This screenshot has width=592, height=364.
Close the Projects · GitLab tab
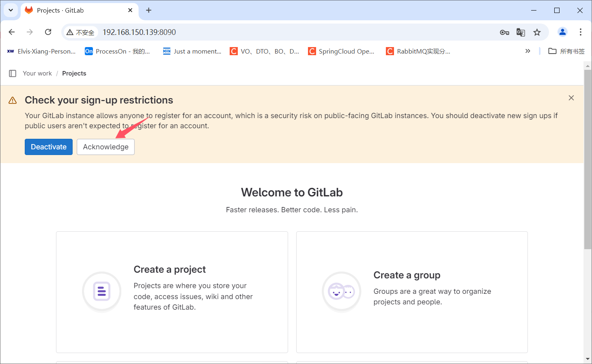[x=130, y=10]
